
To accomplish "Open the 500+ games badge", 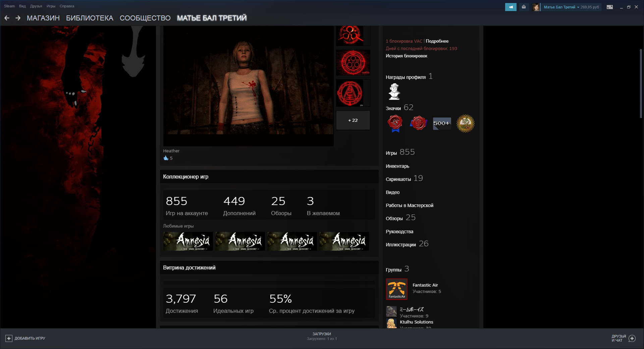I will pos(442,123).
